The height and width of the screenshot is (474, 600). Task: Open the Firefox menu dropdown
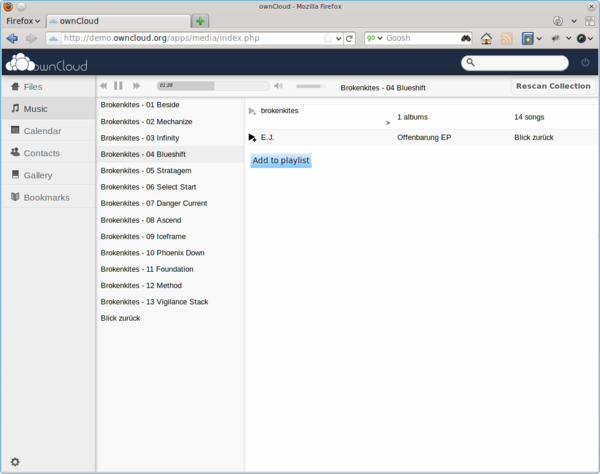tap(23, 21)
